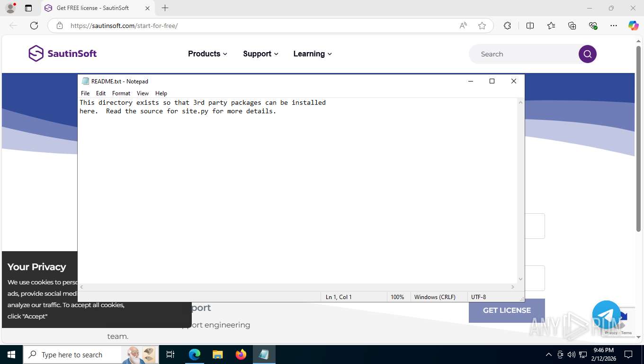Open Microsoft Edge from taskbar
Viewport: 644px width, 364px height.
tap(195, 355)
